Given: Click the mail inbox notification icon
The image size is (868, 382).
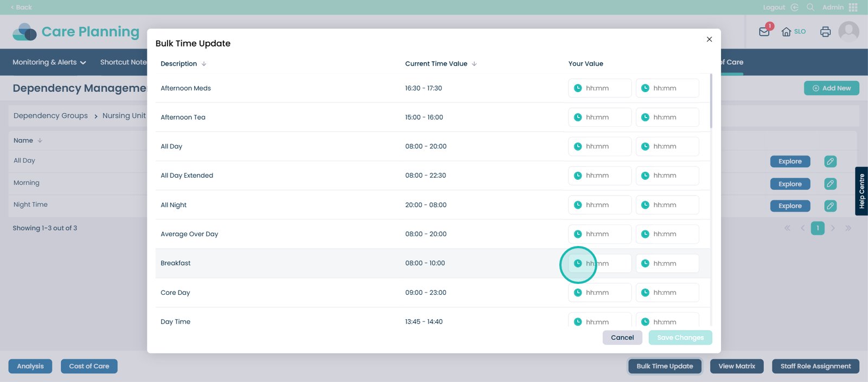Looking at the screenshot, I should (764, 31).
